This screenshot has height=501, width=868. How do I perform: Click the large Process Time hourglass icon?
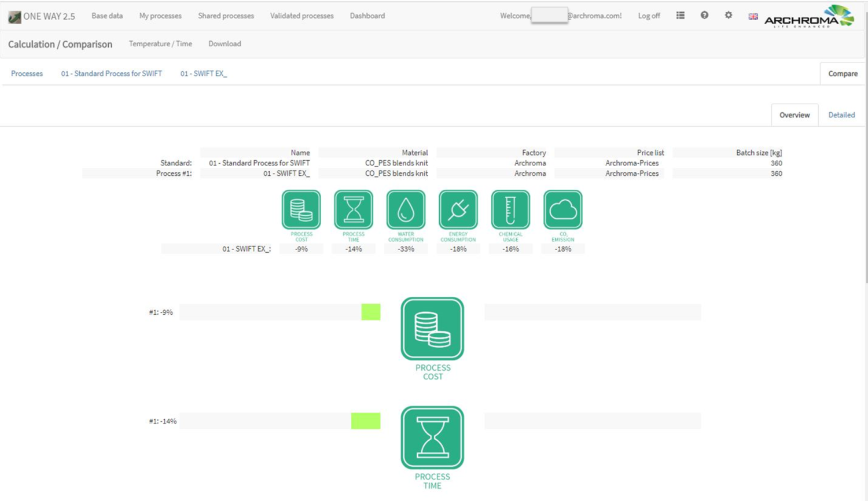tap(432, 437)
